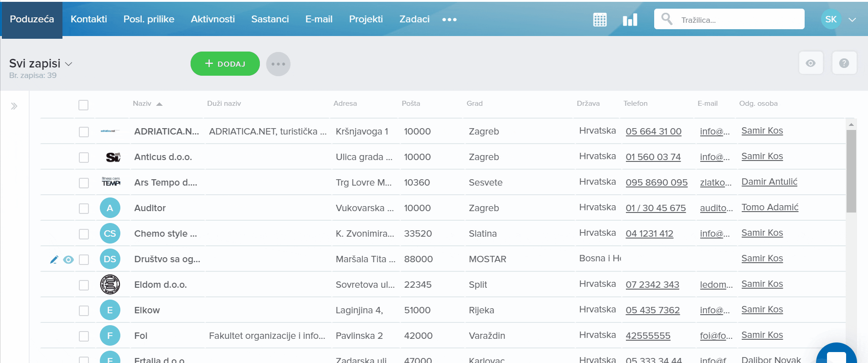868x363 pixels.
Task: Click the SK user avatar
Action: point(831,20)
